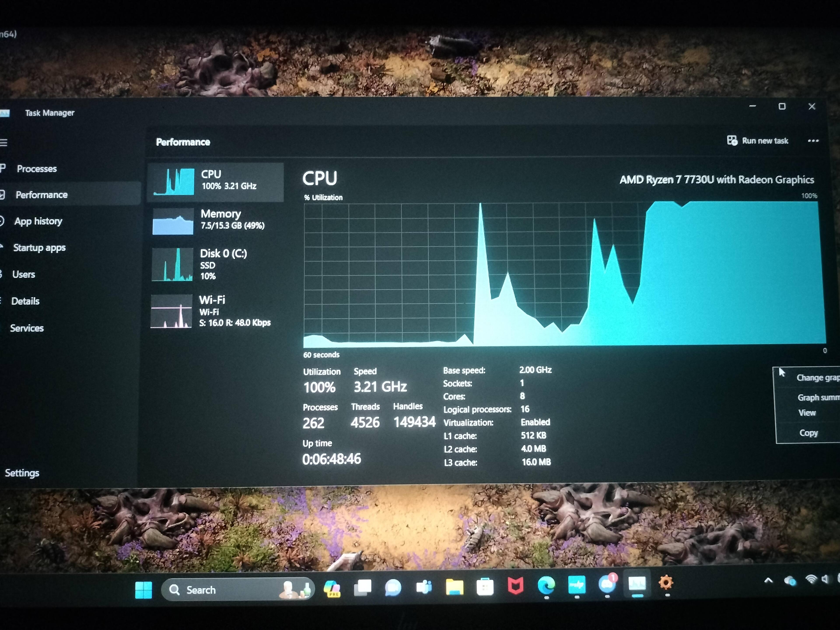
Task: Open McAfee icon on taskbar
Action: pos(515,586)
